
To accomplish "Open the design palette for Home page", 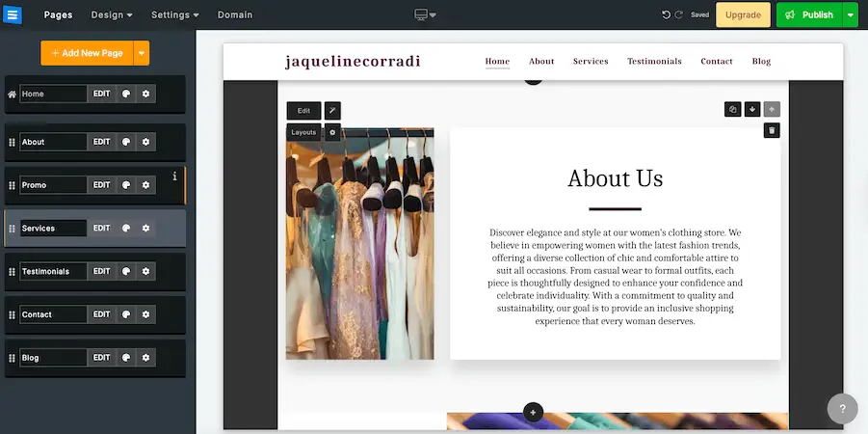I will click(126, 94).
